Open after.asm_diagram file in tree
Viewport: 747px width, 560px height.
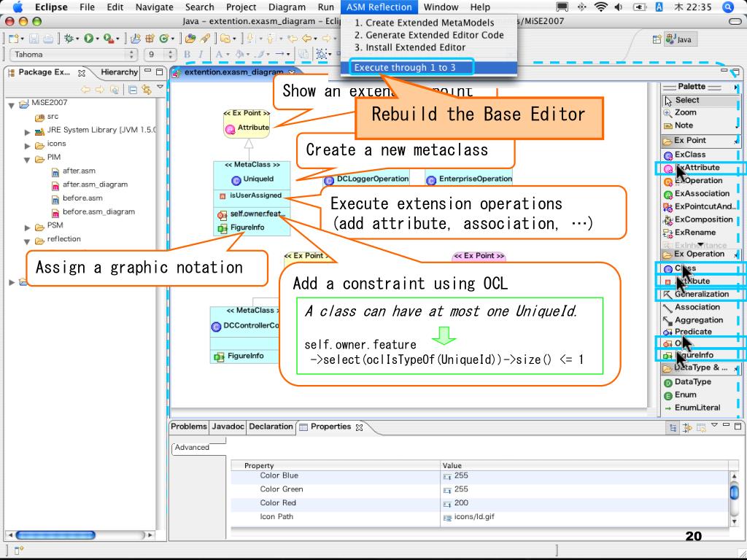(96, 184)
